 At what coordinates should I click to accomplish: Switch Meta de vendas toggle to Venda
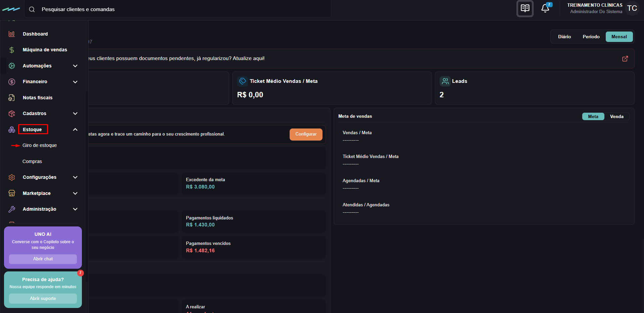[x=616, y=116]
